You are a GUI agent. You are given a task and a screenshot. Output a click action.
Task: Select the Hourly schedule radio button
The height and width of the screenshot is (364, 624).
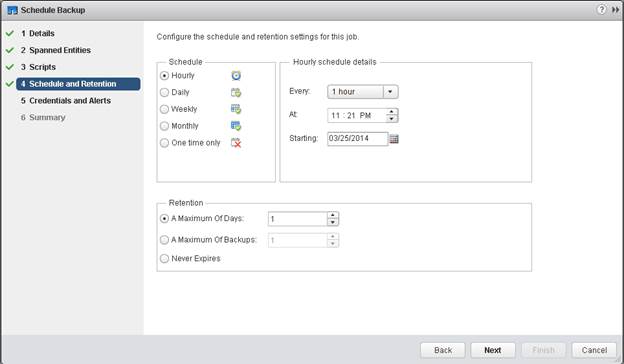tap(164, 76)
